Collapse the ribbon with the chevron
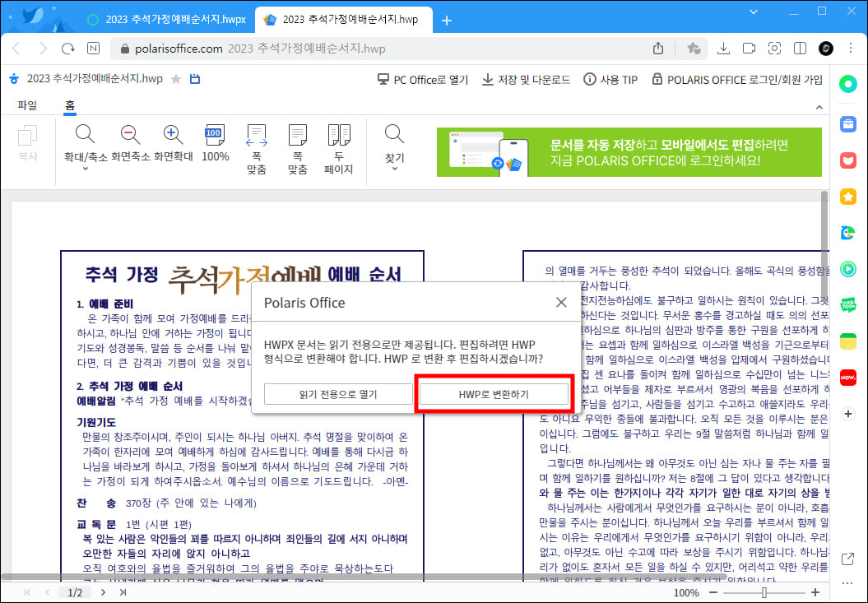 pyautogui.click(x=819, y=107)
